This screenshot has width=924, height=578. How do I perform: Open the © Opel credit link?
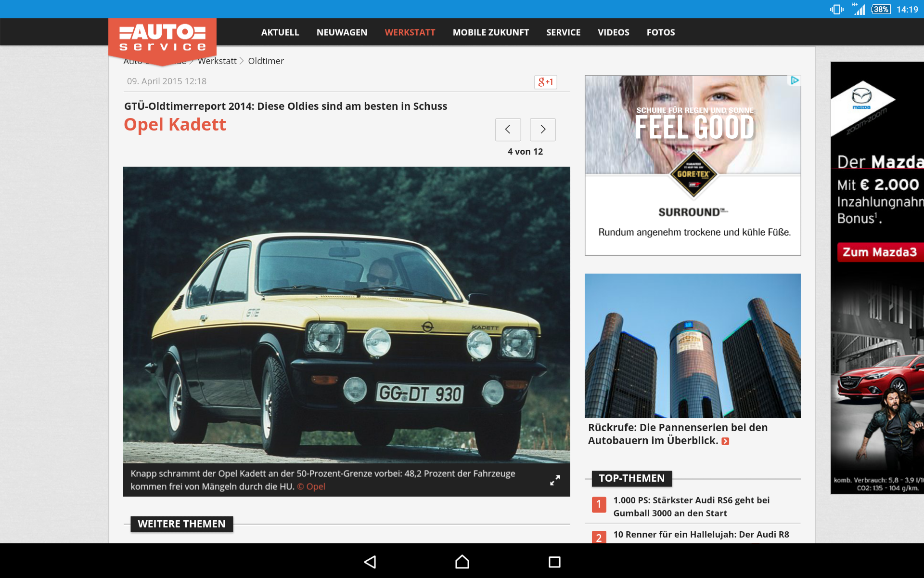[311, 486]
